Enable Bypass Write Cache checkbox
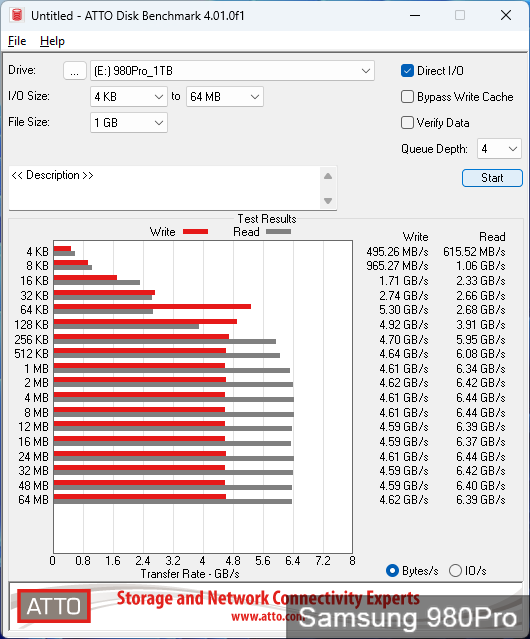This screenshot has width=530, height=639. tap(407, 97)
